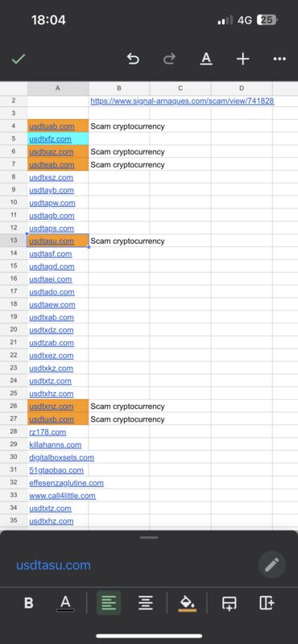Image resolution: width=298 pixels, height=644 pixels.
Task: Open the text color picker
Action: click(x=65, y=603)
